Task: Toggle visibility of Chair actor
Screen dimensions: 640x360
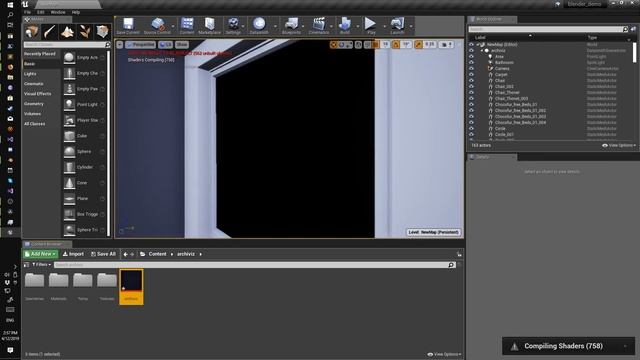Action: pyautogui.click(x=471, y=80)
